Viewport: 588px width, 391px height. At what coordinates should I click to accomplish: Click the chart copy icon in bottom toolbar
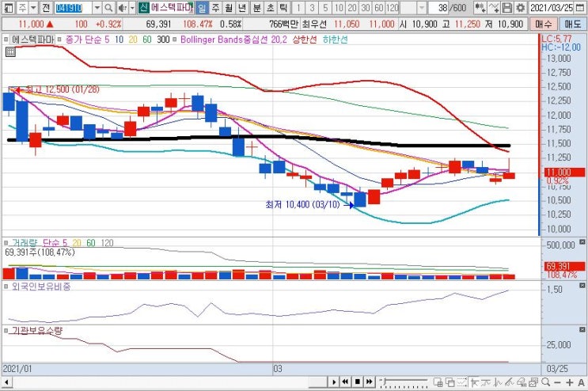(x=533, y=382)
